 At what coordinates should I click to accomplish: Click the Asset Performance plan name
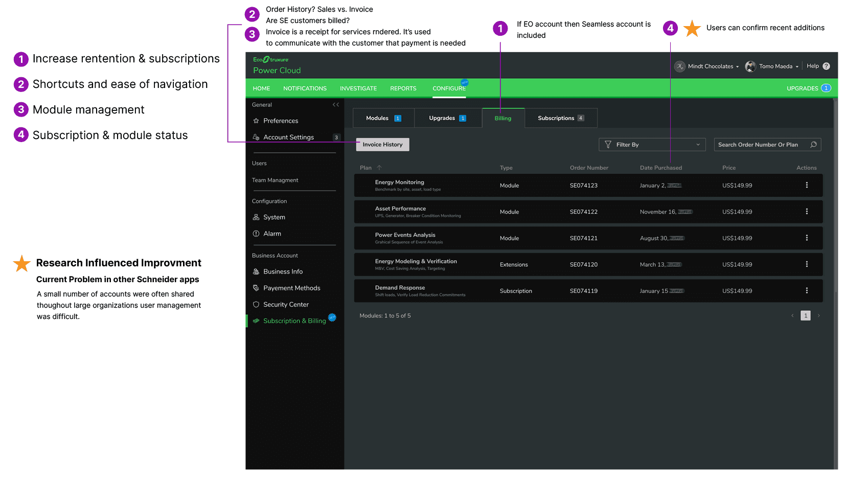[x=400, y=209]
